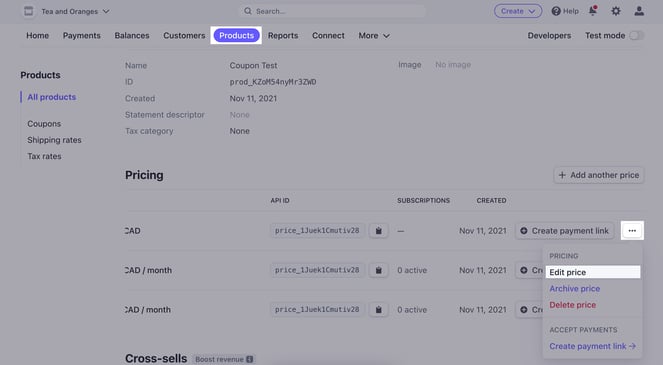Viewport: 663px width, 365px height.
Task: Open the user profile icon
Action: point(639,11)
